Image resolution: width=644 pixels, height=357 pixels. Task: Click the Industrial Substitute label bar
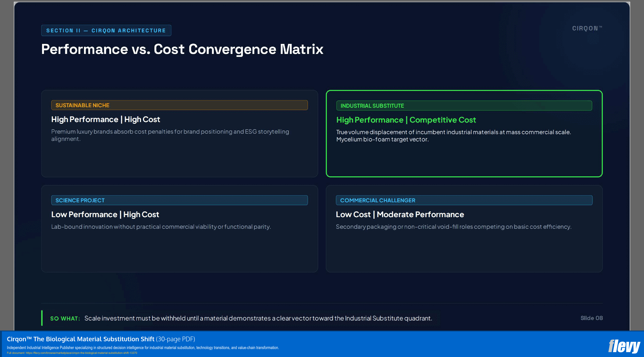coord(464,106)
